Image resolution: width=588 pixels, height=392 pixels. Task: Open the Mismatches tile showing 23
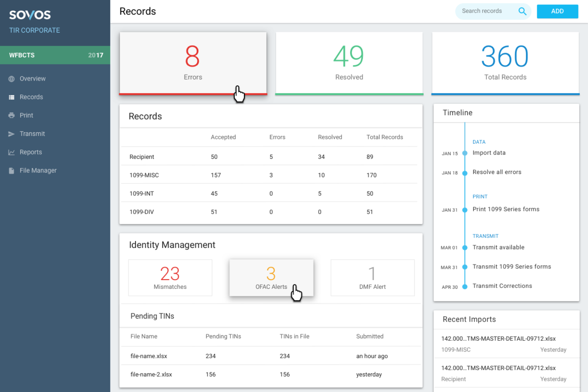pos(170,278)
